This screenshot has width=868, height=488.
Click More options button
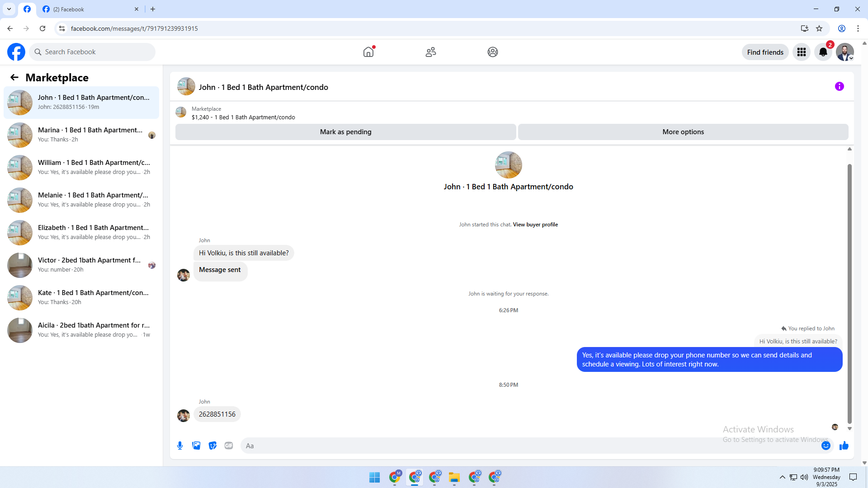click(683, 132)
